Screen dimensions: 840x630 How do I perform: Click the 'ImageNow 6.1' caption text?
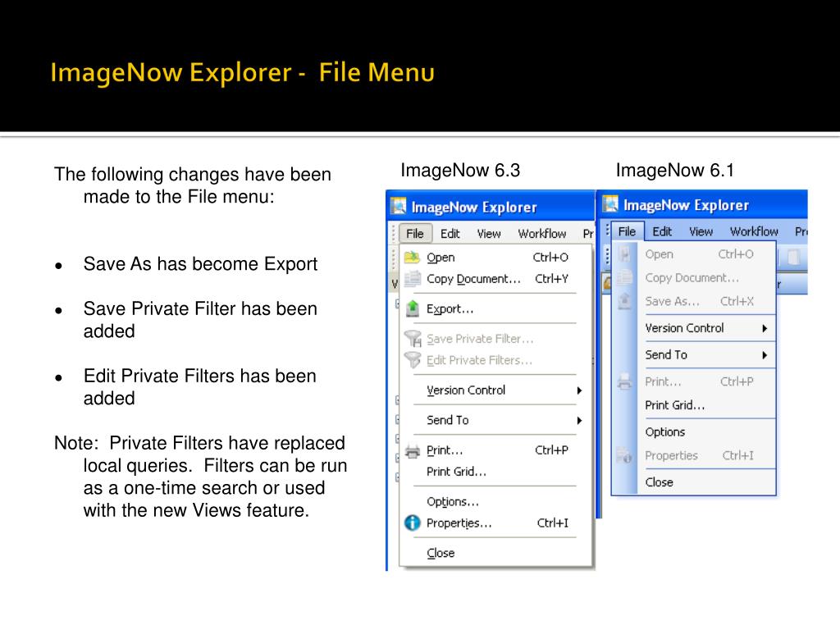[675, 171]
